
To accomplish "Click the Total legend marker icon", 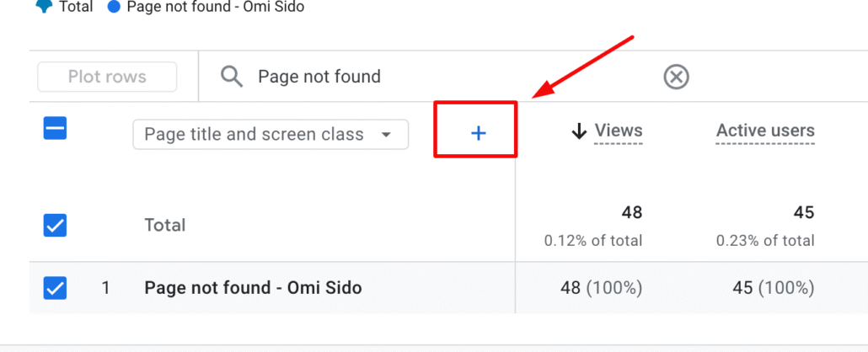I will coord(43,7).
